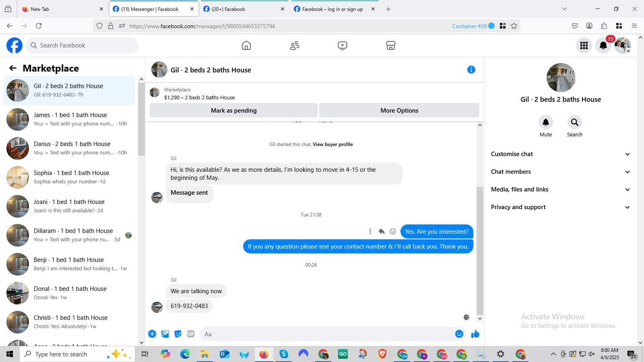Reload the page in the browser
Image resolution: width=644 pixels, height=362 pixels.
point(39,26)
